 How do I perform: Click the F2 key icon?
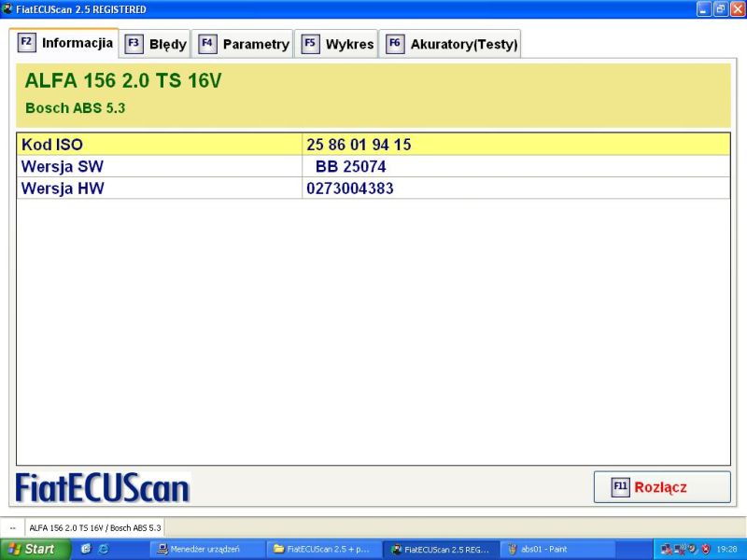tap(27, 42)
